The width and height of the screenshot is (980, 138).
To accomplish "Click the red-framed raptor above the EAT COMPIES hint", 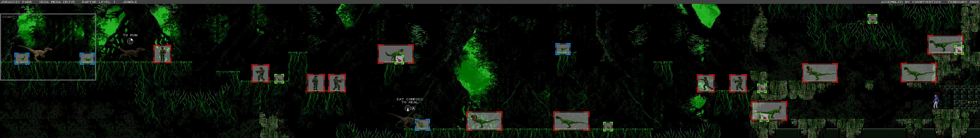I will pyautogui.click(x=396, y=54).
